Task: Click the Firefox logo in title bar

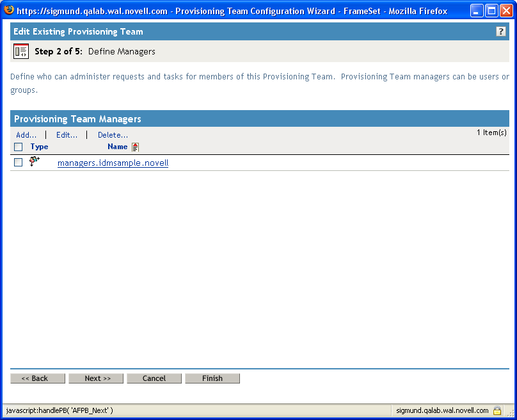Action: click(x=8, y=10)
